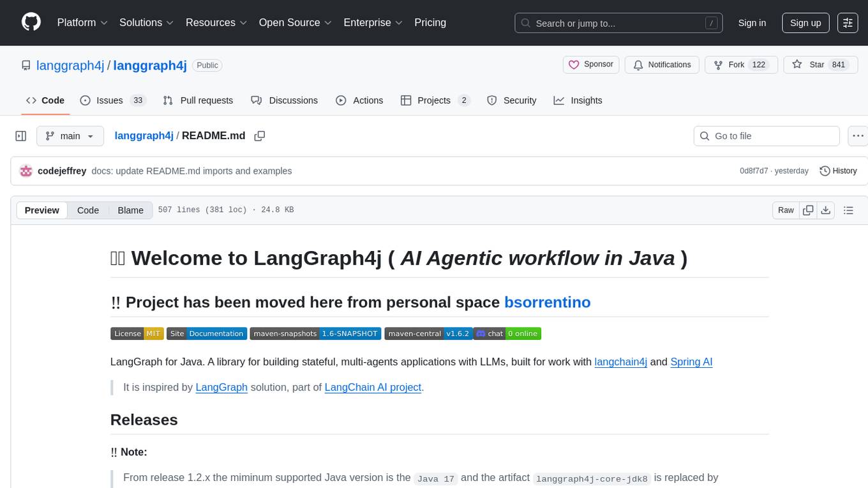Click the maven-central v1.6.2 badge

428,333
